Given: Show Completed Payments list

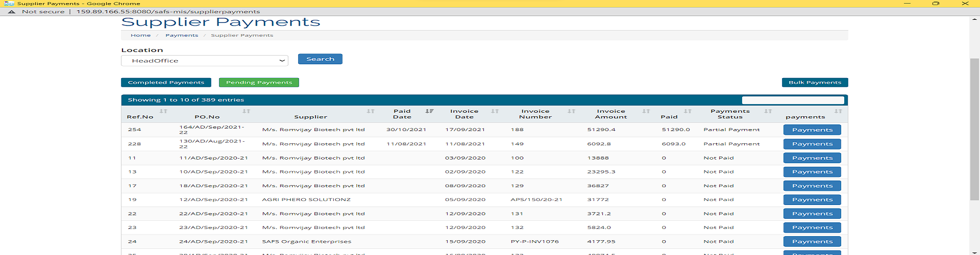Looking at the screenshot, I should [166, 83].
